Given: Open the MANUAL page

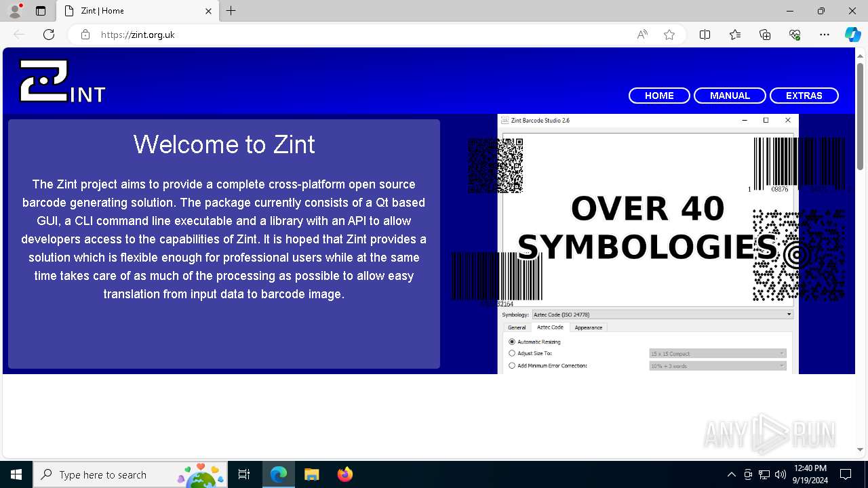Looking at the screenshot, I should tap(730, 96).
